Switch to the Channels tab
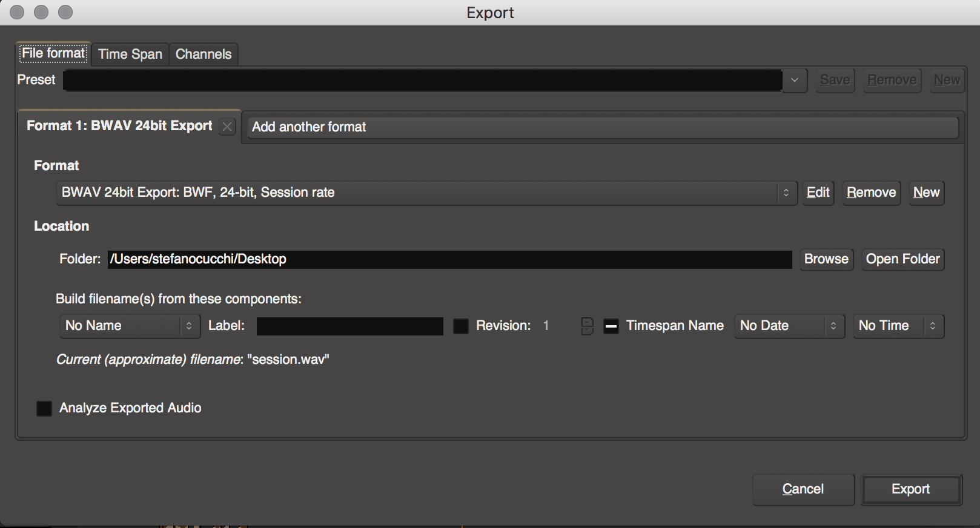The width and height of the screenshot is (980, 528). point(204,54)
